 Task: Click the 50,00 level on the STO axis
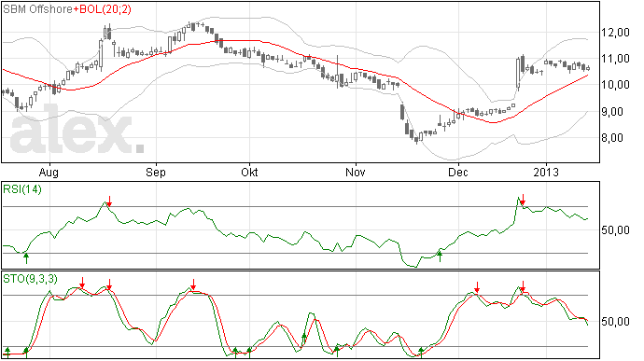[615, 322]
